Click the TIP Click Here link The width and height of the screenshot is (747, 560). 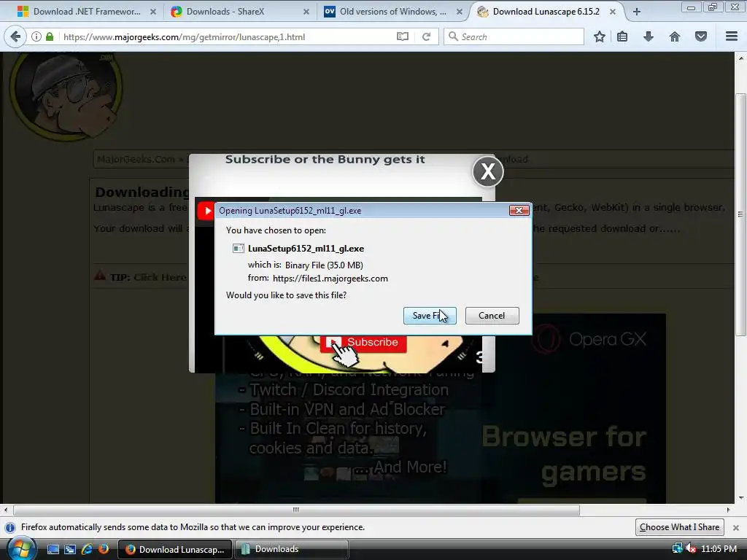click(x=160, y=277)
